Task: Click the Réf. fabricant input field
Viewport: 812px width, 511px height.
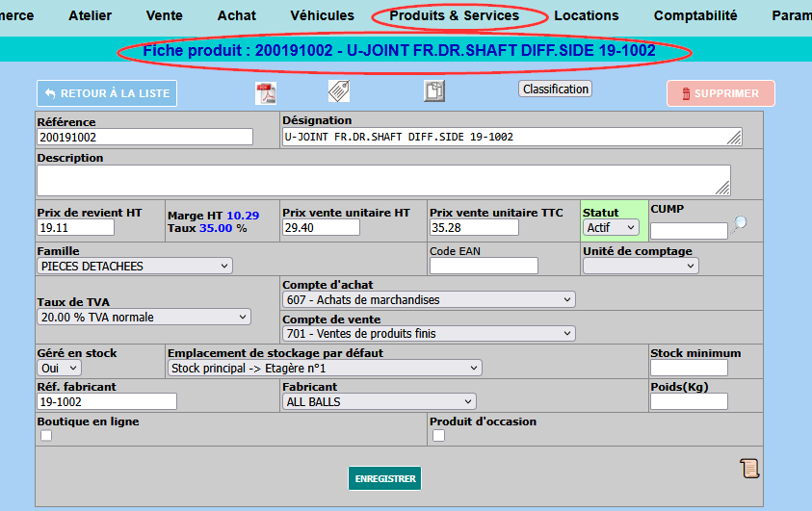Action: coord(107,402)
